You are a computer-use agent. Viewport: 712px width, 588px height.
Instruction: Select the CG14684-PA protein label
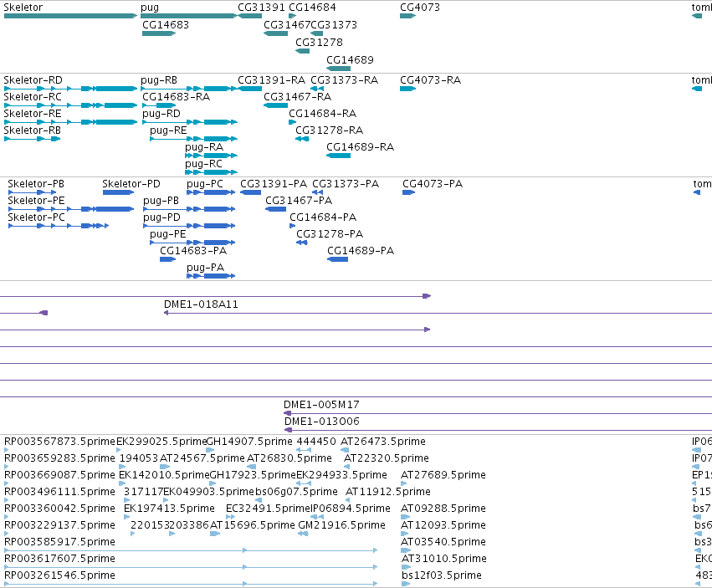pyautogui.click(x=323, y=217)
